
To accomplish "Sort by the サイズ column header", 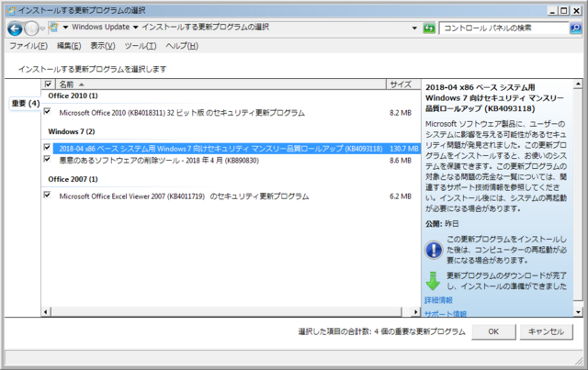I will tap(403, 84).
